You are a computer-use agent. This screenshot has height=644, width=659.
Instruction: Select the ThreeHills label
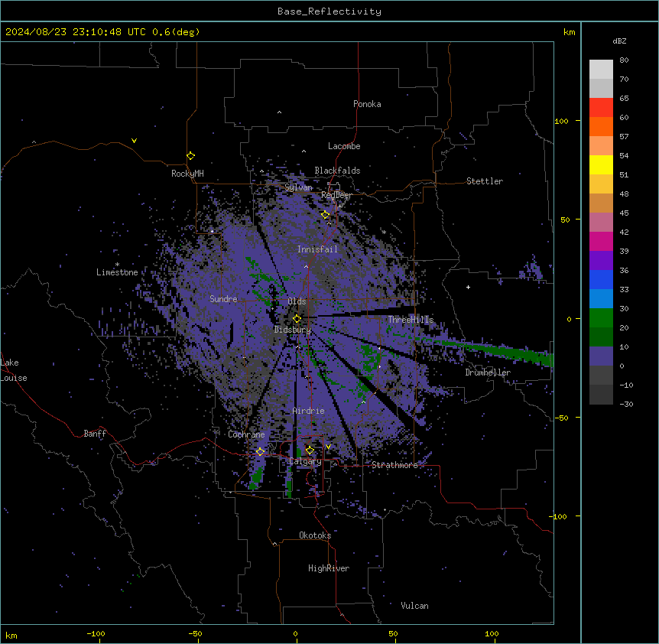tap(411, 320)
